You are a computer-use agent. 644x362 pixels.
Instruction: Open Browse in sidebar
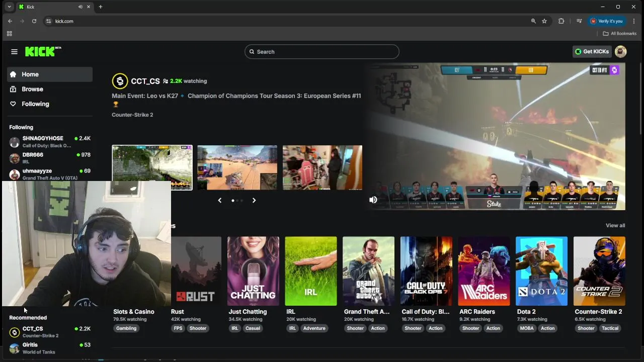click(x=50, y=89)
